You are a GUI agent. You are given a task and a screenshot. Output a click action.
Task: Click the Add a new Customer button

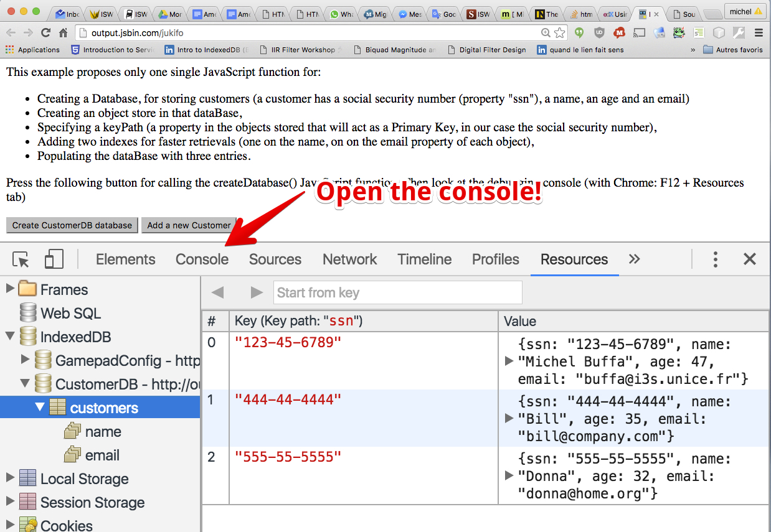tap(189, 225)
